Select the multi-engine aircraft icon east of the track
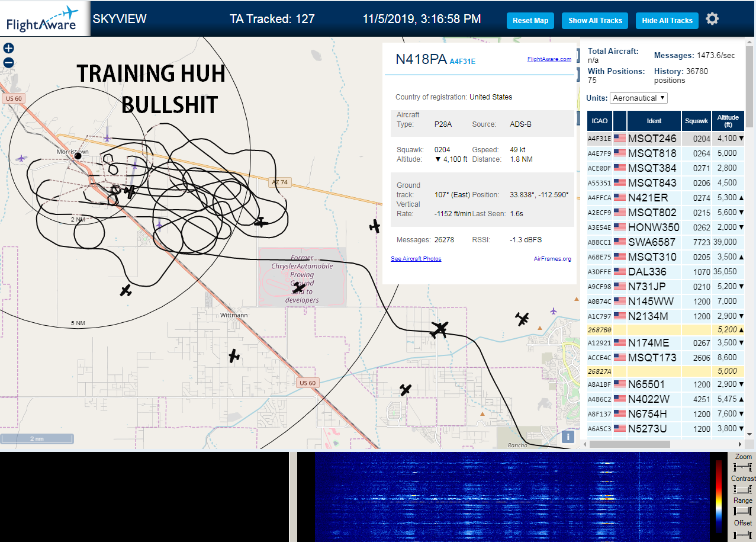The height and width of the screenshot is (542, 756). pos(522,319)
